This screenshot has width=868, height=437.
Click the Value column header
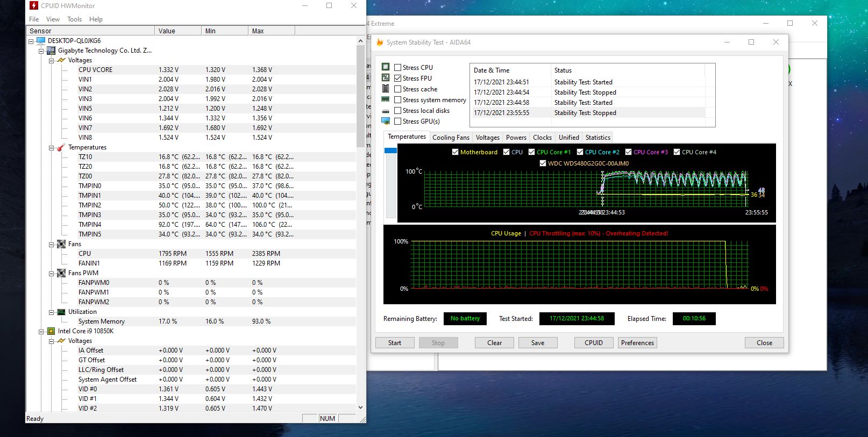click(178, 31)
